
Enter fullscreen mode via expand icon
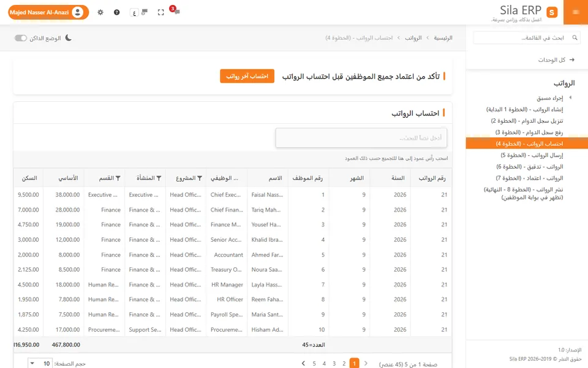pyautogui.click(x=161, y=12)
